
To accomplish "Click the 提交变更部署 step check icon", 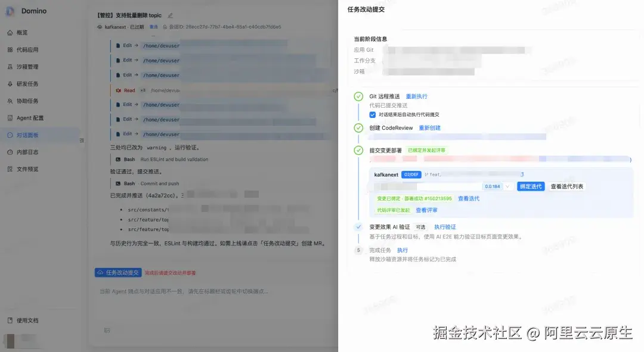I will (358, 150).
